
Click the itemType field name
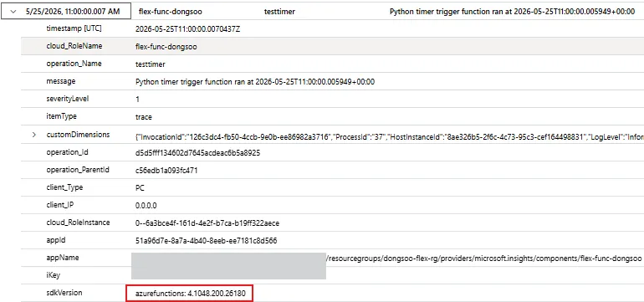click(x=62, y=116)
